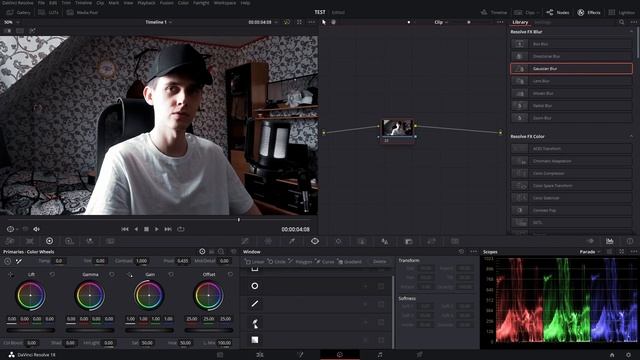The width and height of the screenshot is (640, 360).
Task: Select the Box Blur effect
Action: 571,44
